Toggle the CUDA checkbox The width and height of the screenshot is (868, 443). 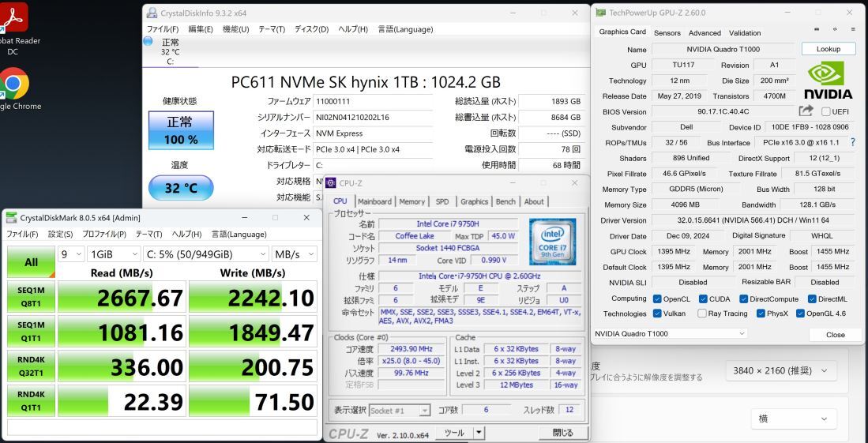coord(703,299)
